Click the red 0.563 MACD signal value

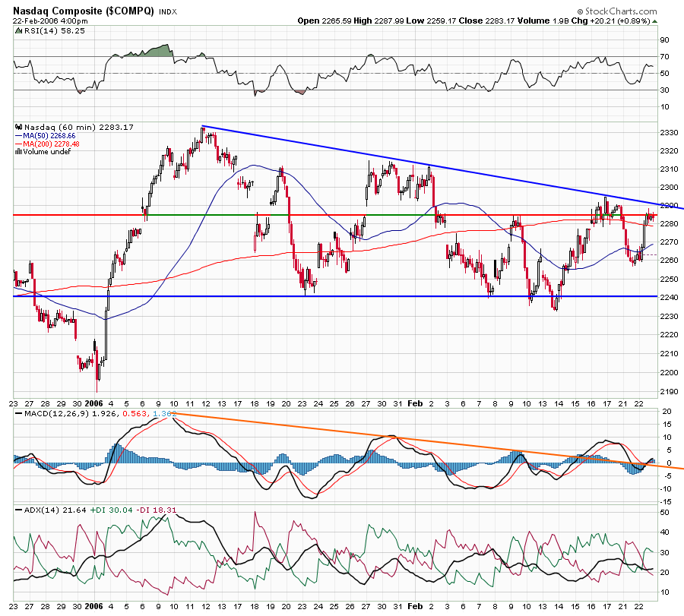[135, 413]
